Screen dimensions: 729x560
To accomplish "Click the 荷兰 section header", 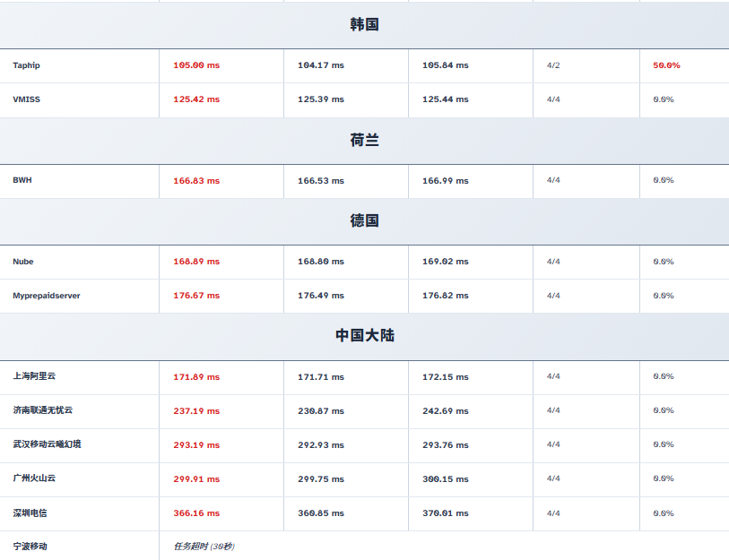I will pos(364,140).
